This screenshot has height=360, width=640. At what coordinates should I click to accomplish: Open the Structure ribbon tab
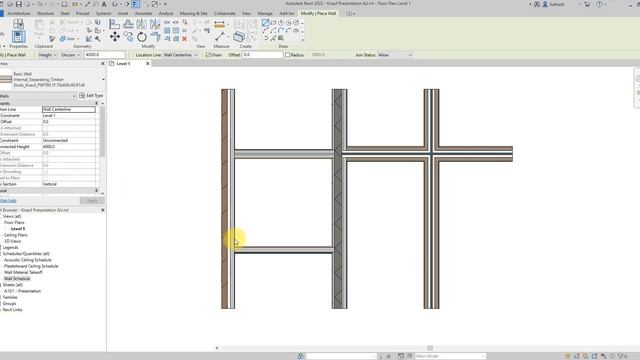click(x=45, y=13)
